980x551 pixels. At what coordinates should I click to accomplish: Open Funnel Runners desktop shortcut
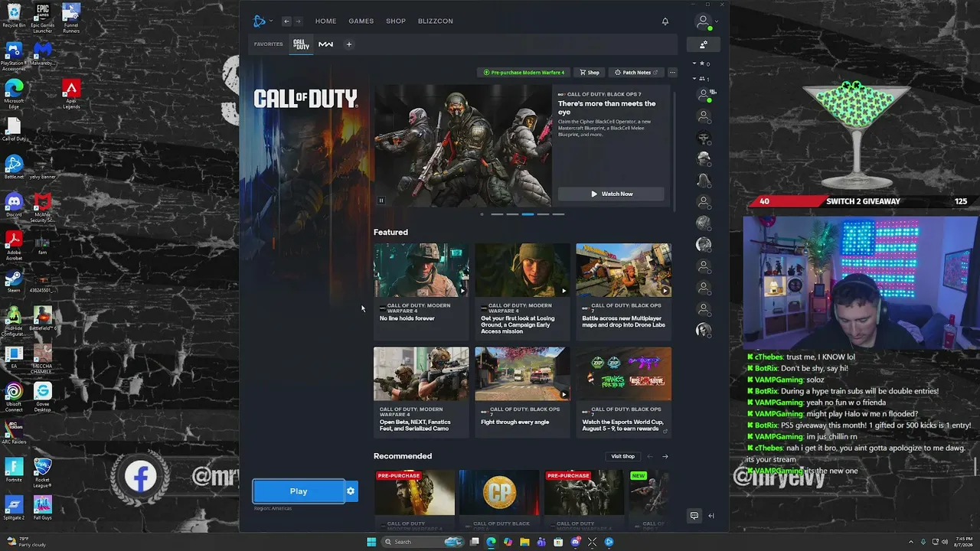pyautogui.click(x=71, y=18)
